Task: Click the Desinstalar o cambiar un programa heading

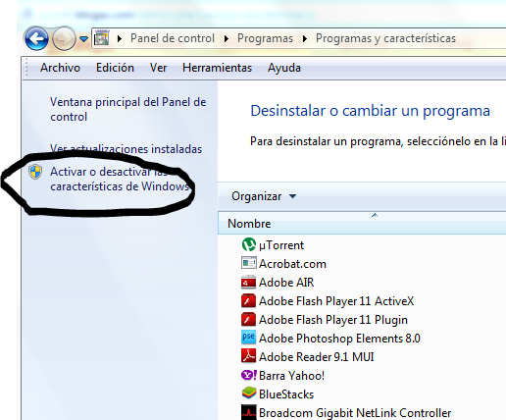Action: point(371,111)
